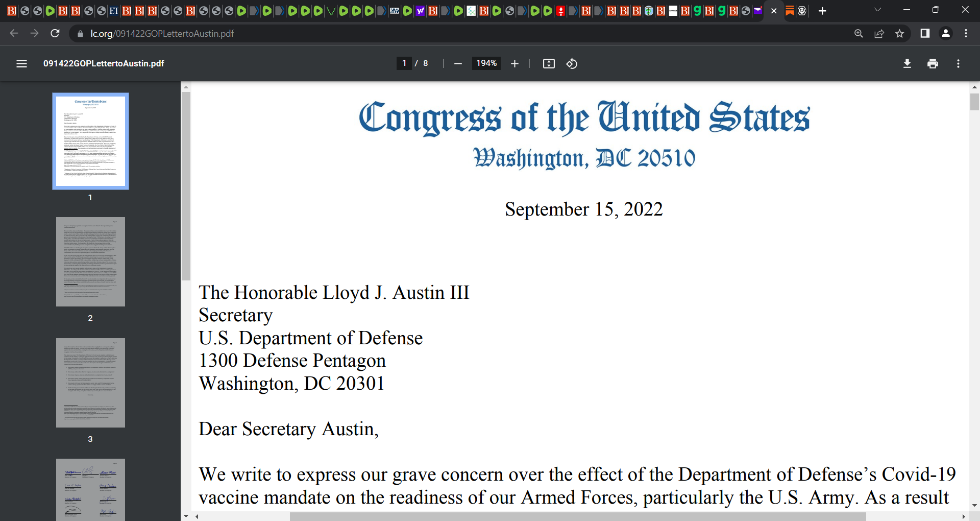Print the PDF document

(933, 63)
